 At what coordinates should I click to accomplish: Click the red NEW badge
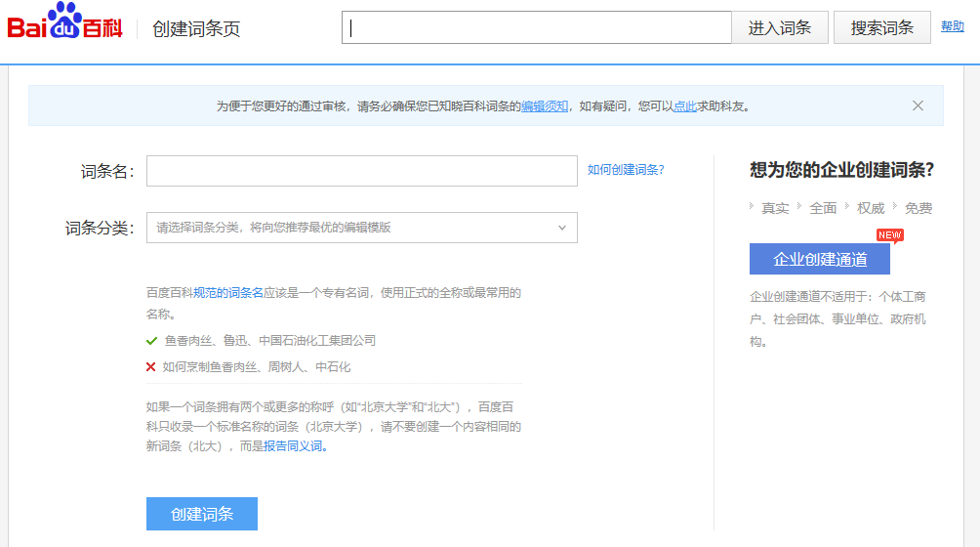(x=889, y=234)
